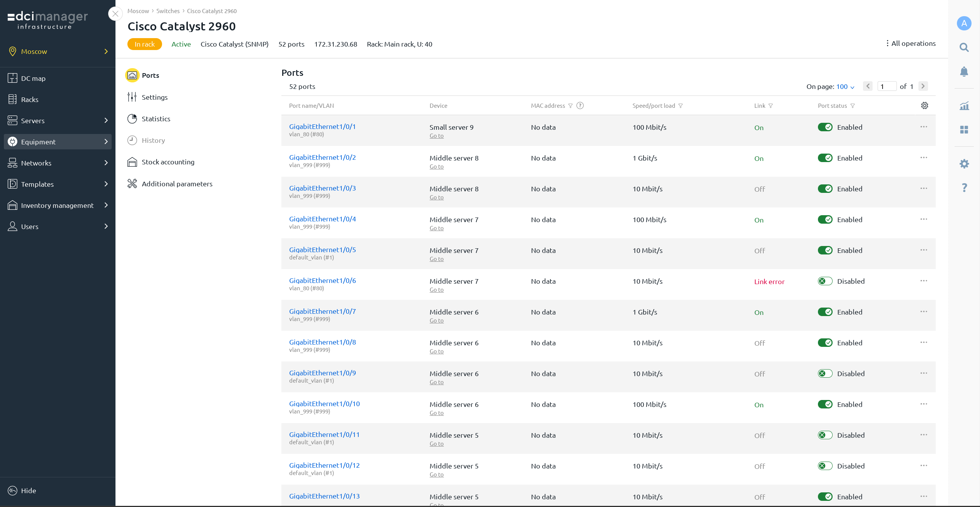Viewport: 980px width, 507px height.
Task: Click the table column settings gear
Action: point(925,105)
